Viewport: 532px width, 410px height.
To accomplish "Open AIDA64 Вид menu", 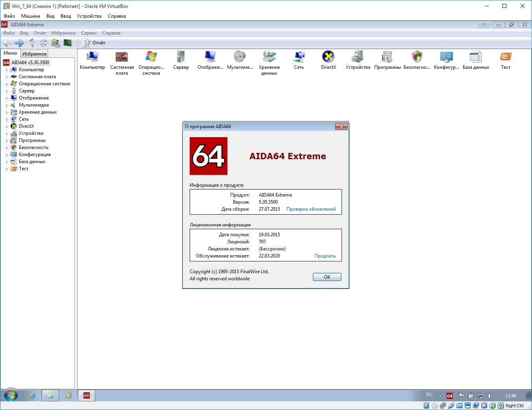I will click(24, 33).
